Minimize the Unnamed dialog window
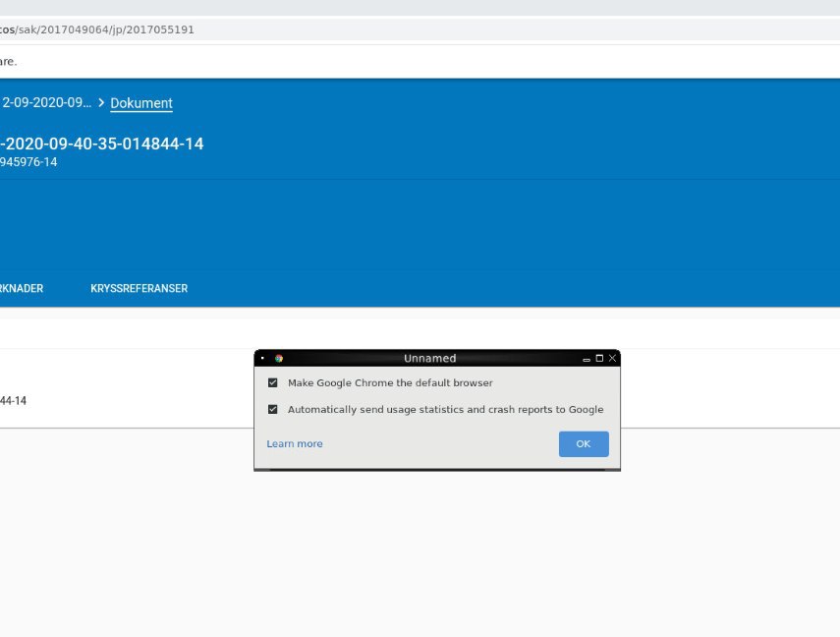 pos(587,359)
